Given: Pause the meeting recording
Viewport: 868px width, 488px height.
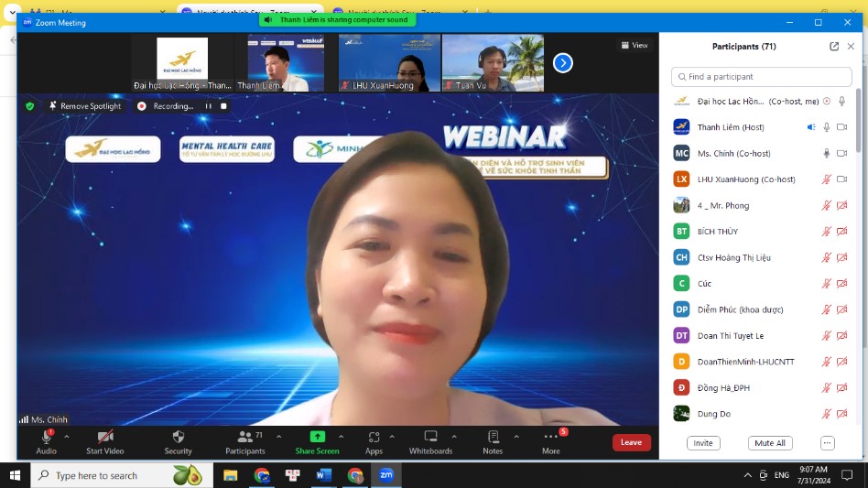Looking at the screenshot, I should tap(209, 106).
